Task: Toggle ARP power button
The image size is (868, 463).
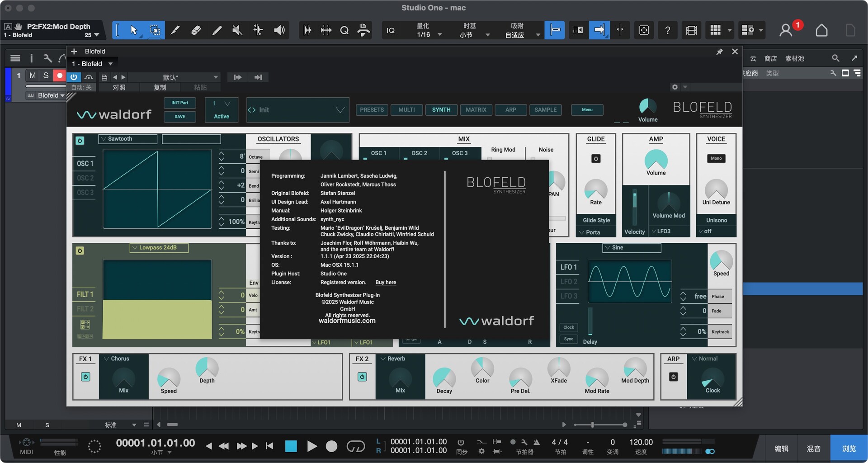Action: 673,377
